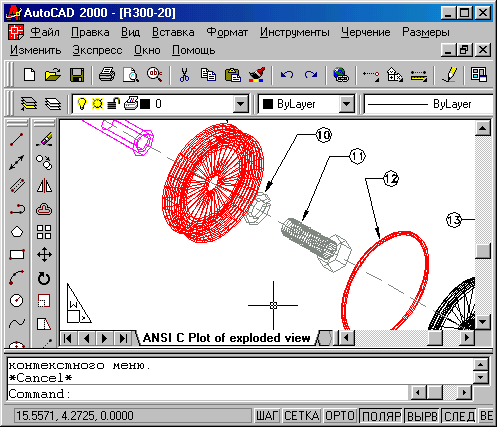Select the Erase tool

(x=44, y=140)
